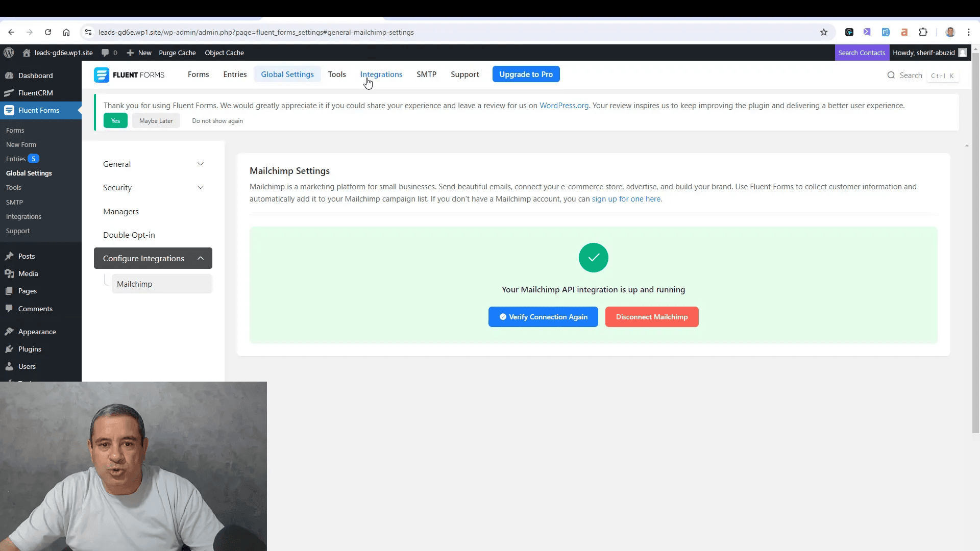Click the Disconnect Mailchimp button

[651, 317]
